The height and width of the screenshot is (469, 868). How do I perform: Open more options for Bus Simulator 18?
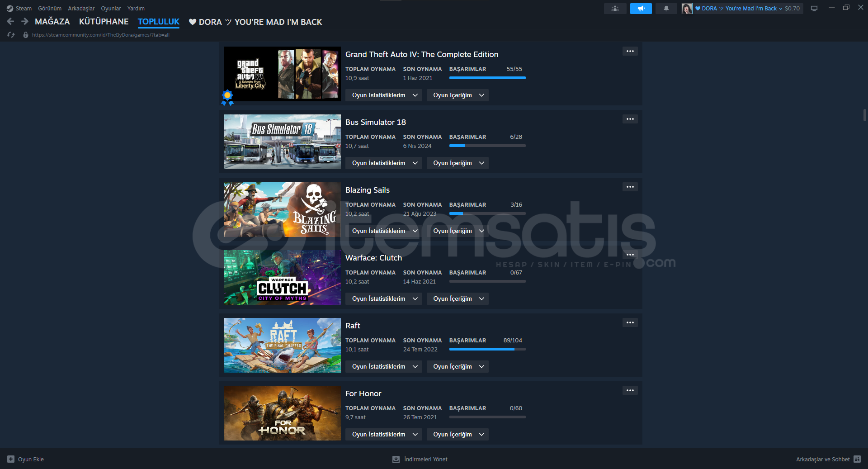[x=630, y=119]
